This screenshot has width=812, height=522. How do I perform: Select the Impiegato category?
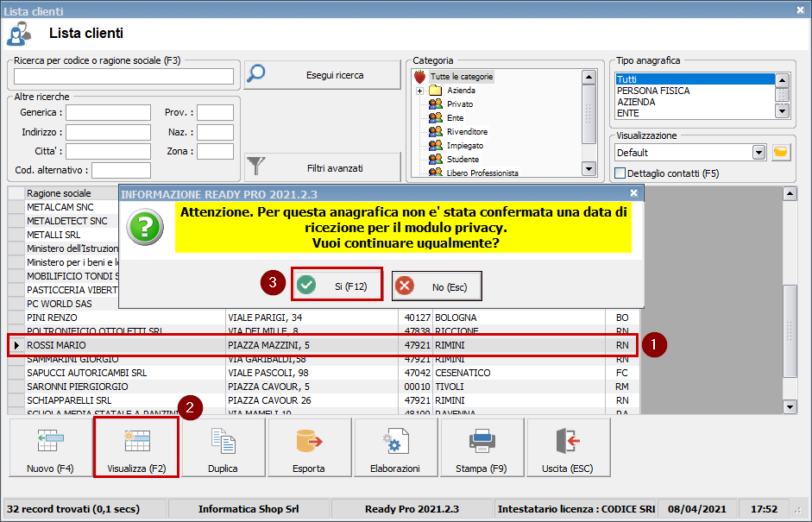465,146
